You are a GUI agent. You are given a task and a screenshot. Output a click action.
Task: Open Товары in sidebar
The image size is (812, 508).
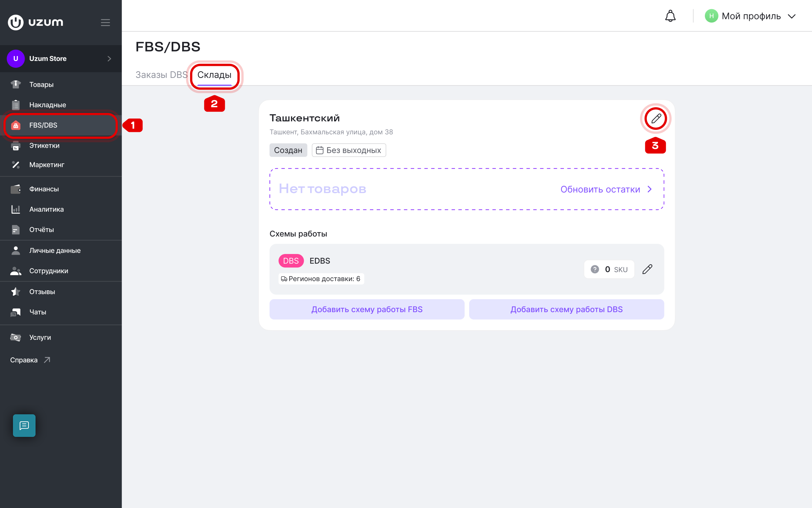pyautogui.click(x=61, y=84)
